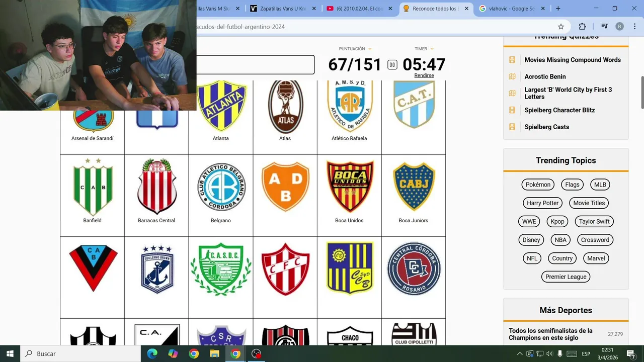This screenshot has height=362, width=644.
Task: Click the page vertical scrollbar
Action: click(641, 93)
